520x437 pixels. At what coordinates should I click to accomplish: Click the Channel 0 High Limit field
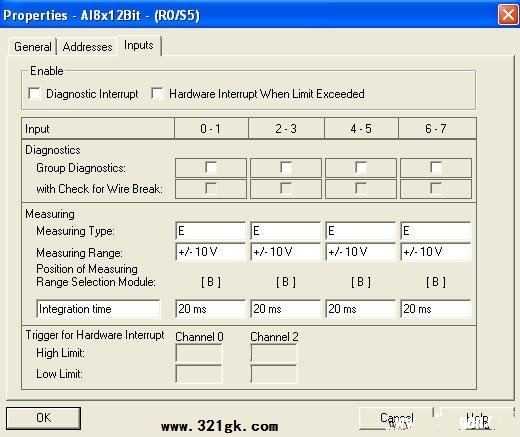pos(199,353)
